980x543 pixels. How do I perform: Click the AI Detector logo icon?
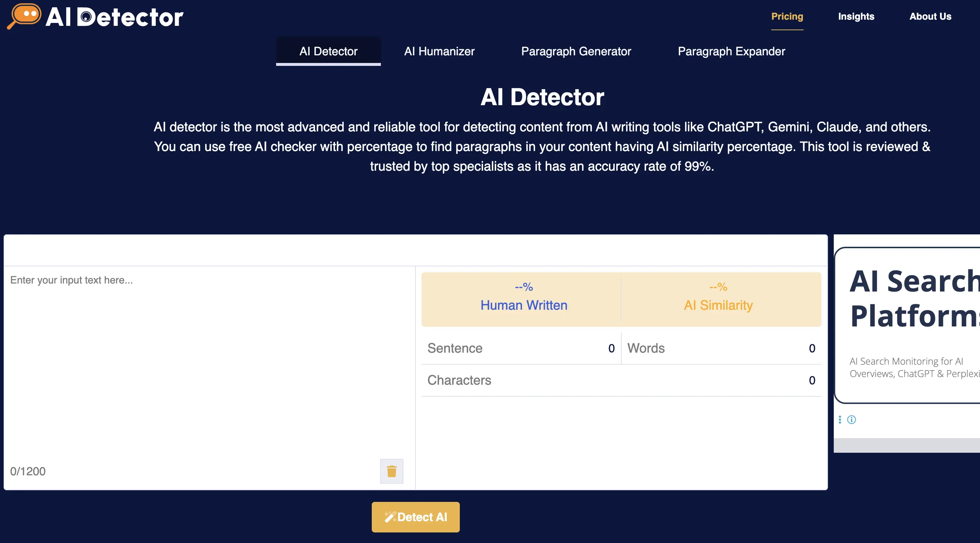(x=24, y=16)
